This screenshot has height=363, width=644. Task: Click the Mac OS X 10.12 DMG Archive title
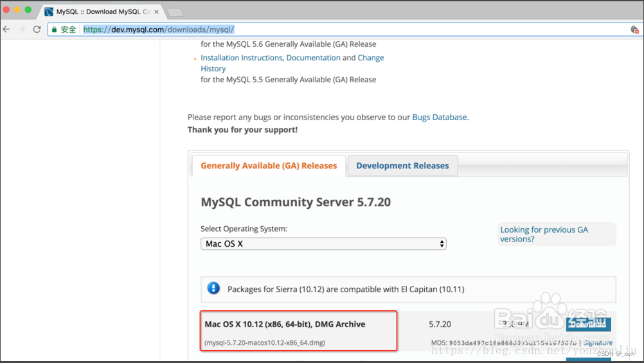click(x=285, y=324)
